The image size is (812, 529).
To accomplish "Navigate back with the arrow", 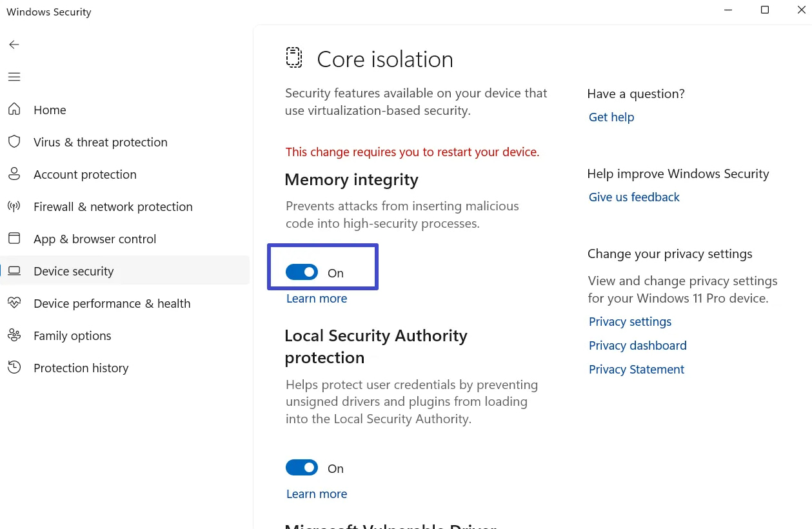I will click(14, 44).
